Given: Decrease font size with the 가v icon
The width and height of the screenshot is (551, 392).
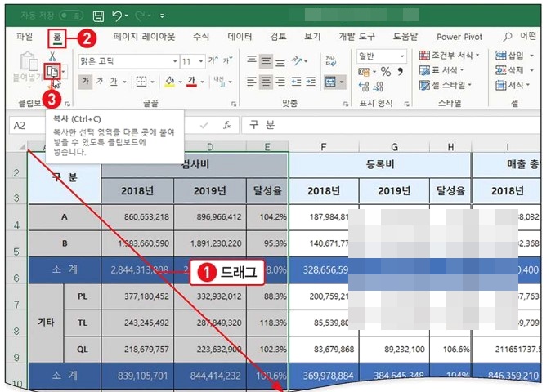Looking at the screenshot, I should click(228, 61).
